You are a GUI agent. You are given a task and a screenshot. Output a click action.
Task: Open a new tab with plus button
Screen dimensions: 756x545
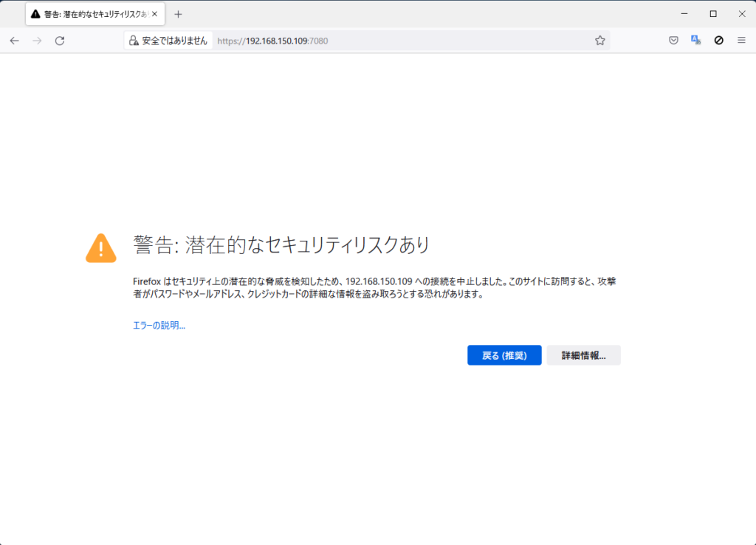coord(178,14)
